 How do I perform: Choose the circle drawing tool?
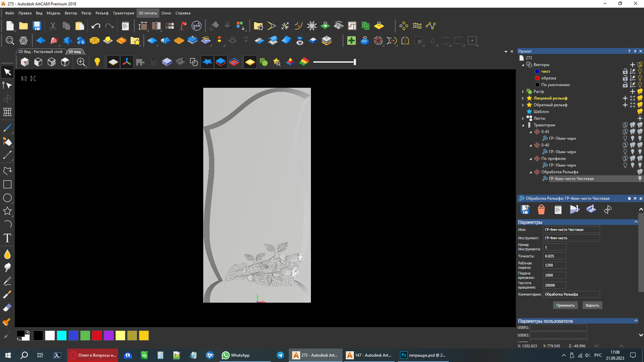click(x=8, y=198)
